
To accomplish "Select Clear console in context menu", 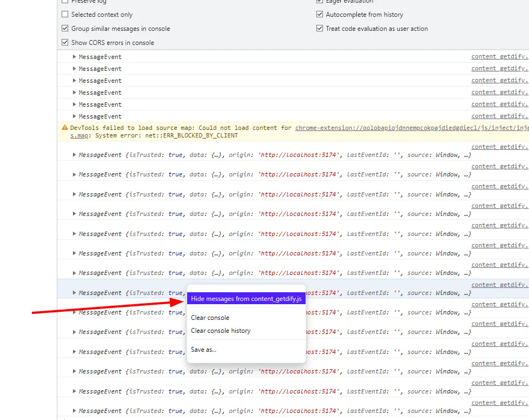I will pos(210,318).
